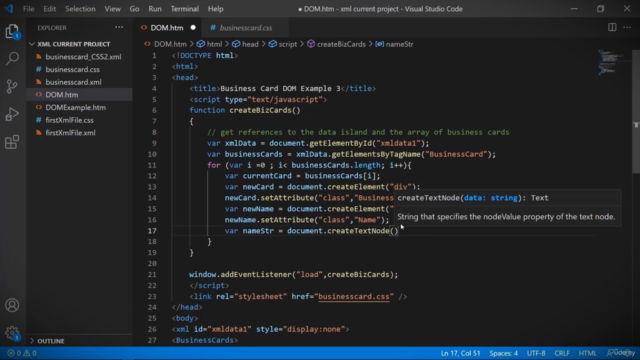Screen dimensions: 640x360
Task: Click nameStr breadcrumb segment
Action: coord(399,44)
